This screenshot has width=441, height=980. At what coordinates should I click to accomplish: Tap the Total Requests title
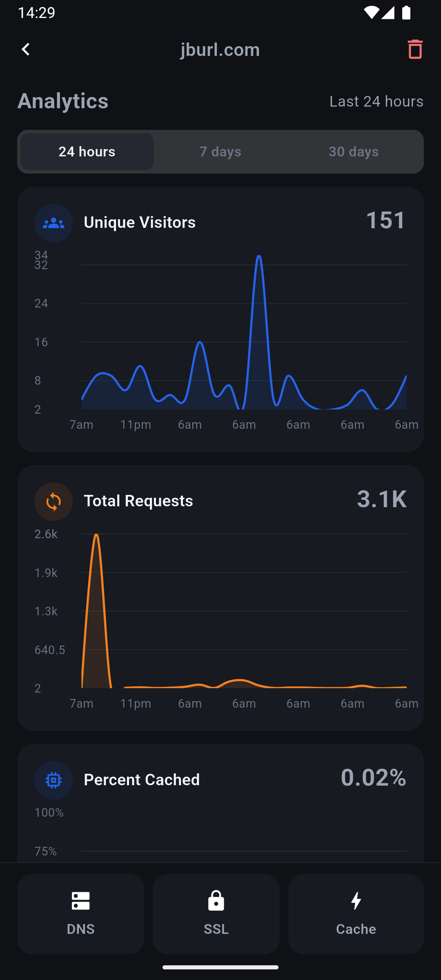[x=138, y=501]
